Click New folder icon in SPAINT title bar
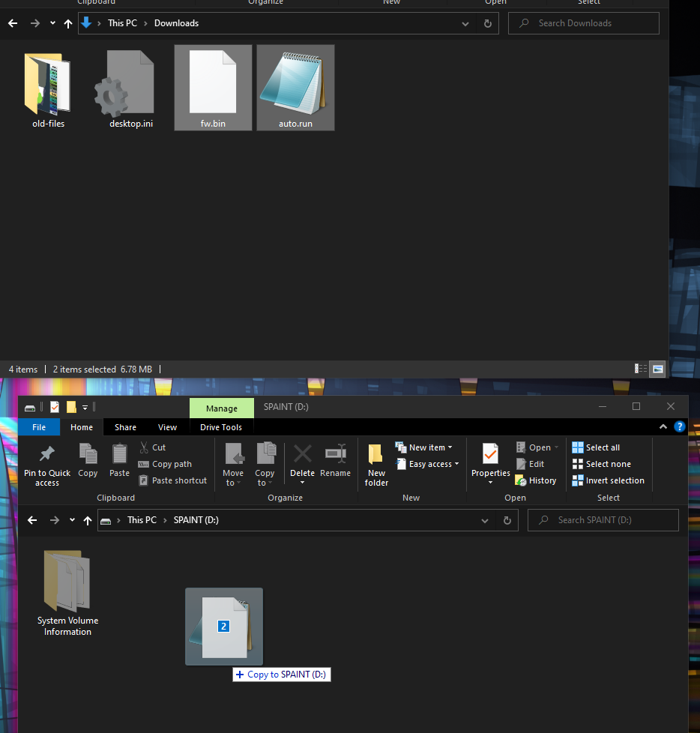This screenshot has width=700, height=733. (71, 407)
